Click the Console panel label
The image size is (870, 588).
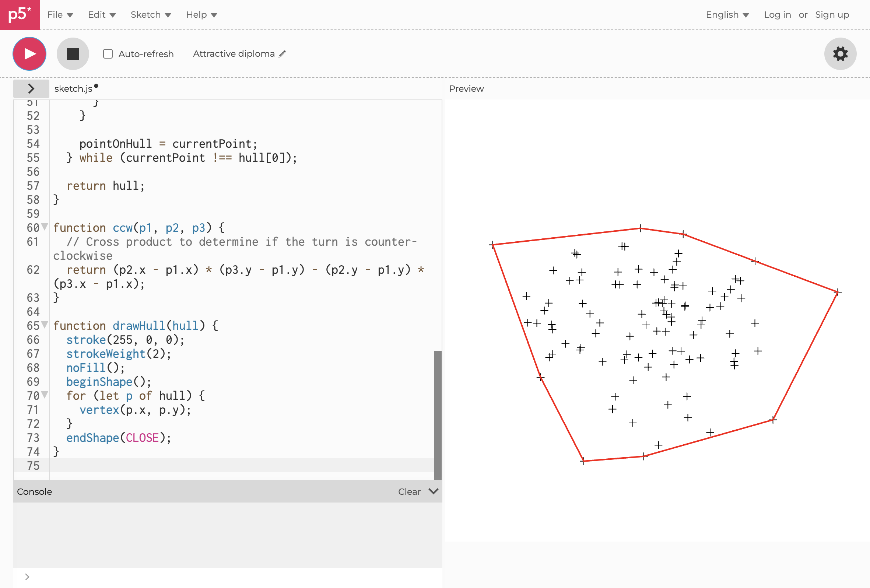35,492
